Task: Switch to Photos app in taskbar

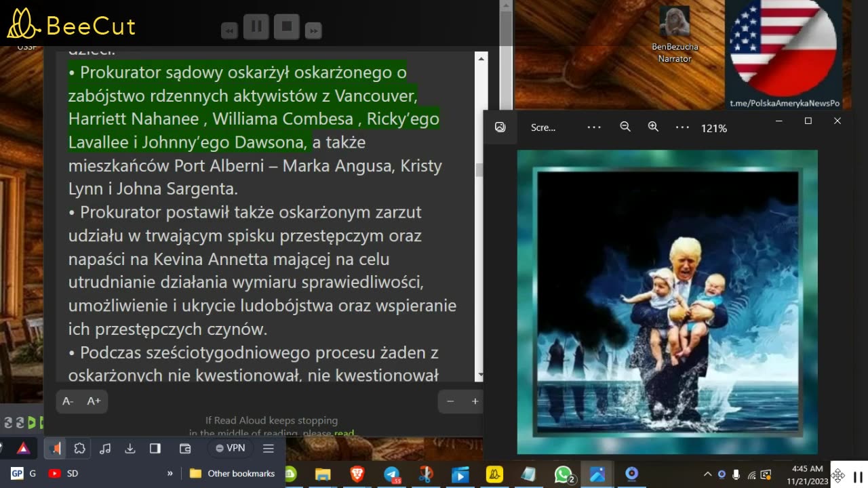Action: (597, 474)
